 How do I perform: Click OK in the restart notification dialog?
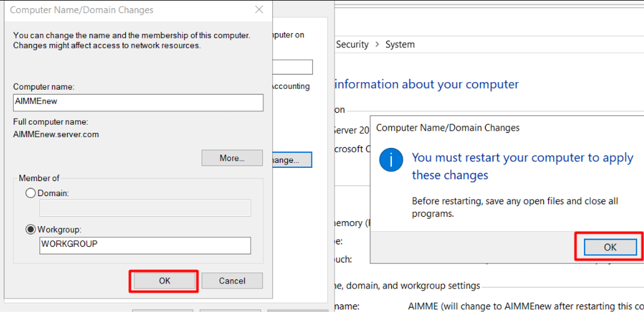(x=610, y=247)
